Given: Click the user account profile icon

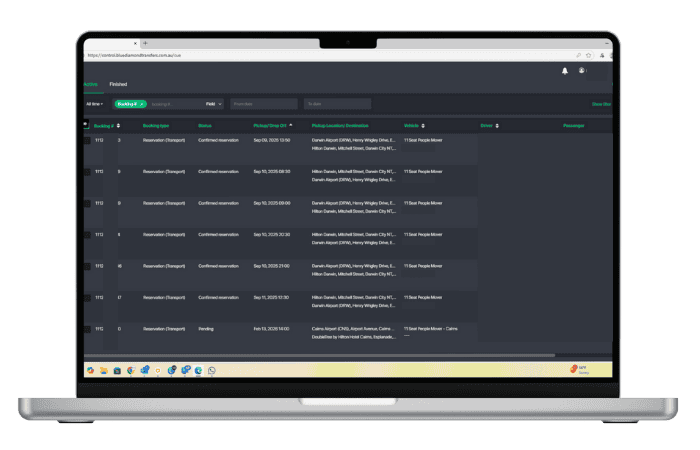Looking at the screenshot, I should pos(582,71).
